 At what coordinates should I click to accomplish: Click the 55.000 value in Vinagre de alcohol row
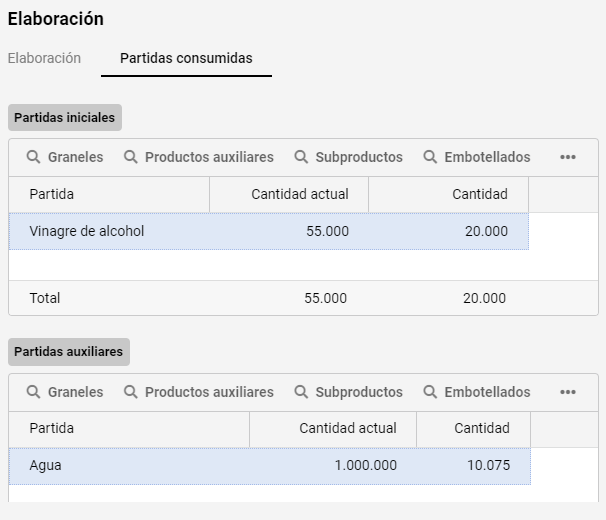tap(327, 231)
